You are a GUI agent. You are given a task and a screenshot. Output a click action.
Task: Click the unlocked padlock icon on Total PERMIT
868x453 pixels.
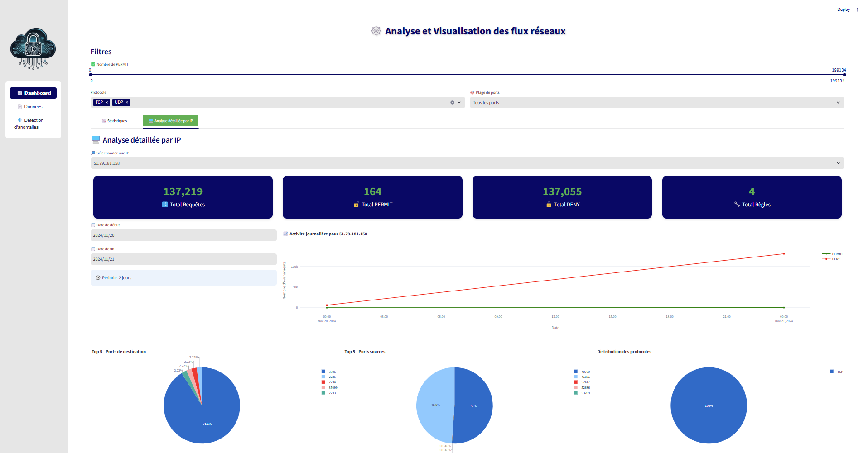[357, 205]
